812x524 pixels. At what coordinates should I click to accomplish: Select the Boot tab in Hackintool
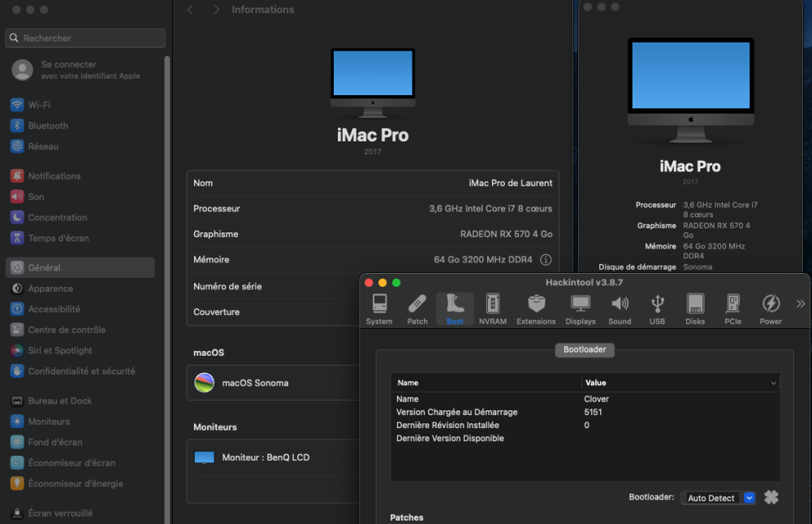(455, 310)
